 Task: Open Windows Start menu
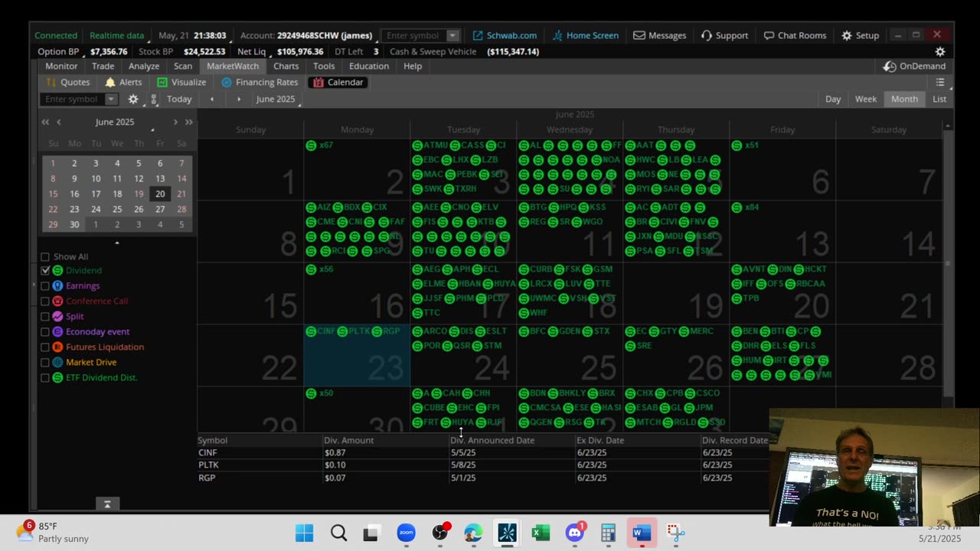tap(304, 533)
